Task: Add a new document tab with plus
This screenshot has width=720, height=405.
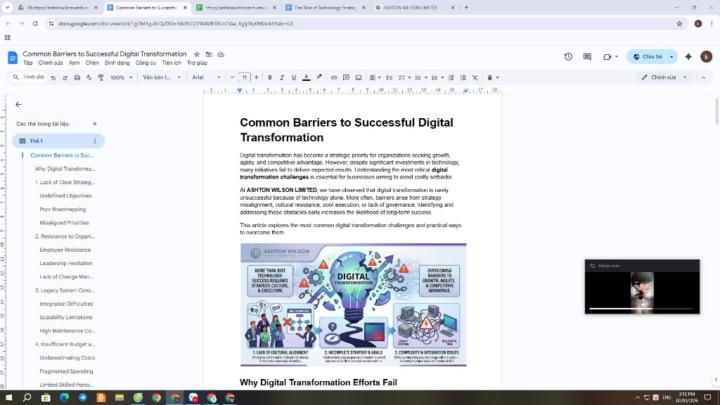Action: [x=95, y=124]
